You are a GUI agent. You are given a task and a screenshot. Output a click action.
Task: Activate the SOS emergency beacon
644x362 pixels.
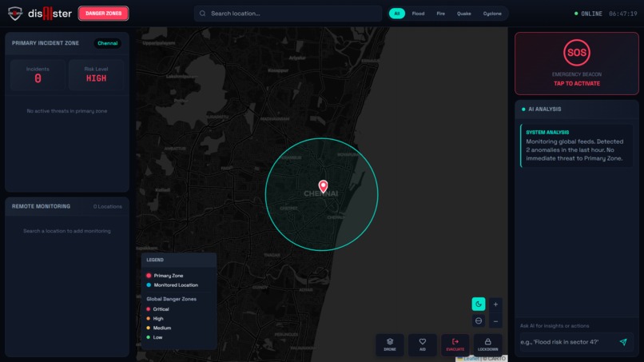coord(577,53)
